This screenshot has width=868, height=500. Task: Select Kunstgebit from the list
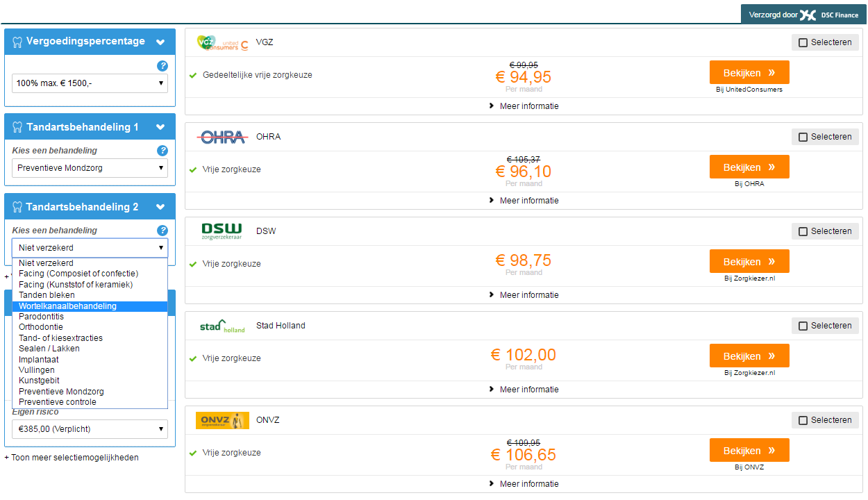(x=90, y=381)
